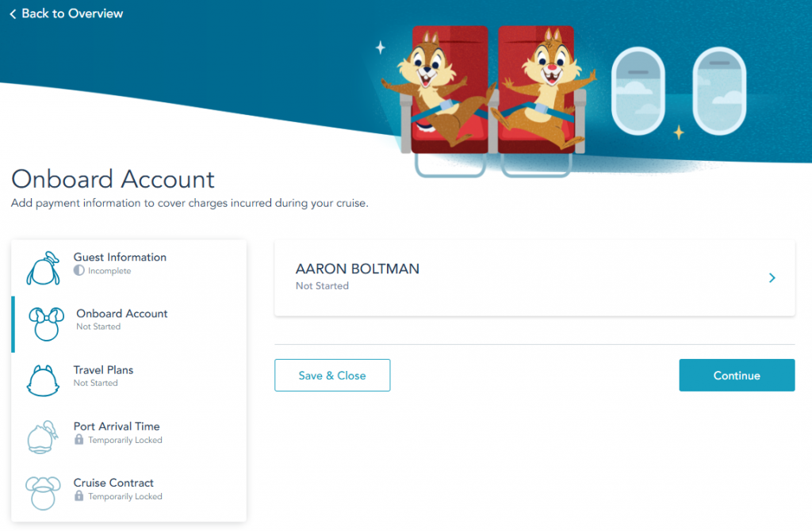
Task: Click the sailor hat icon for Guest Information
Action: (x=44, y=268)
